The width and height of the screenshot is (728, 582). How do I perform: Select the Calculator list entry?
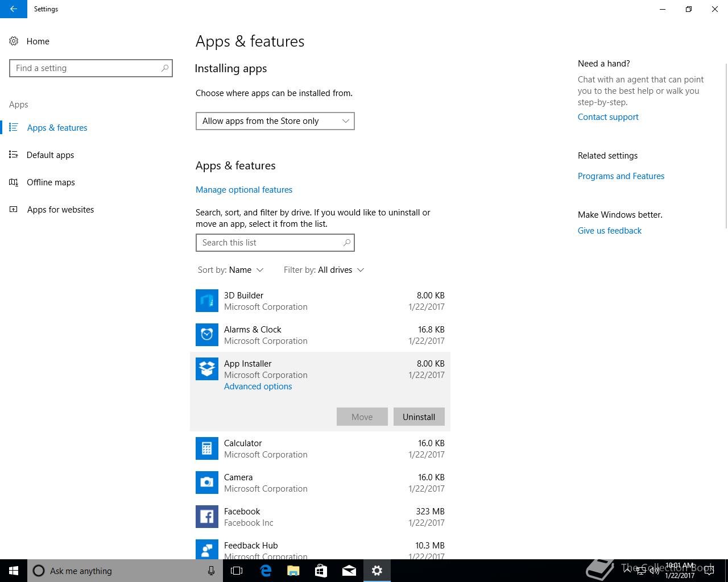click(320, 448)
